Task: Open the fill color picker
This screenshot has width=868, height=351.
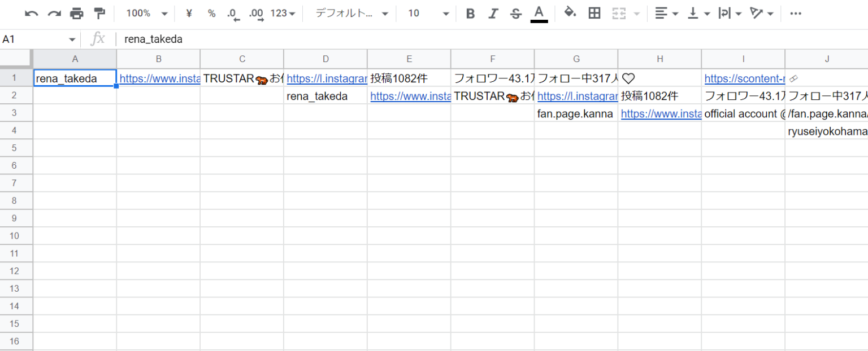Action: pos(570,12)
